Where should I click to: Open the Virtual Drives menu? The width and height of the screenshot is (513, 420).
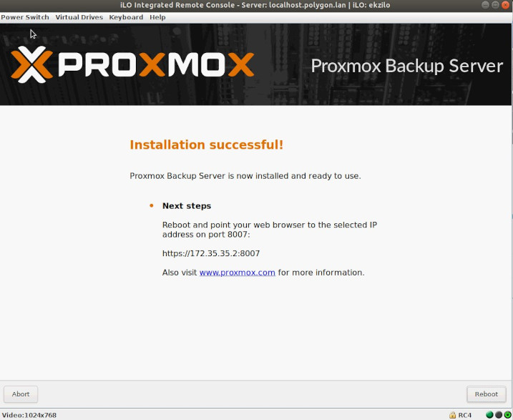(x=79, y=17)
